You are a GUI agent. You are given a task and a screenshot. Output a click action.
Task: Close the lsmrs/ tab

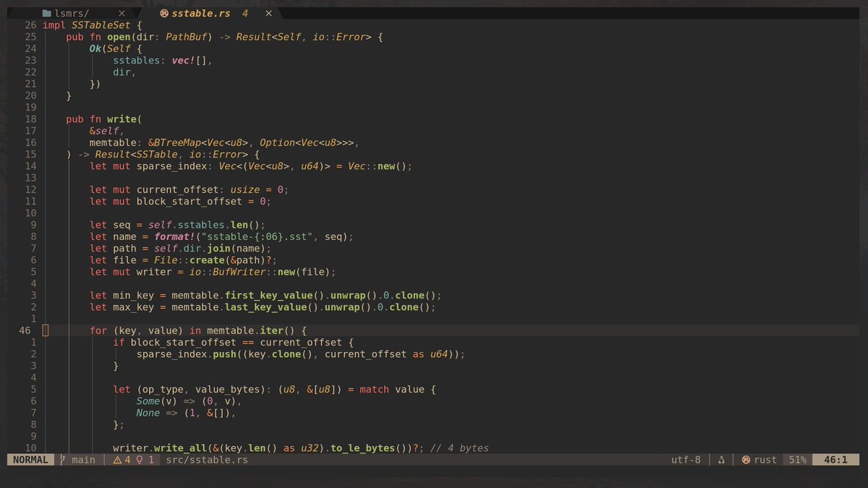coord(122,13)
